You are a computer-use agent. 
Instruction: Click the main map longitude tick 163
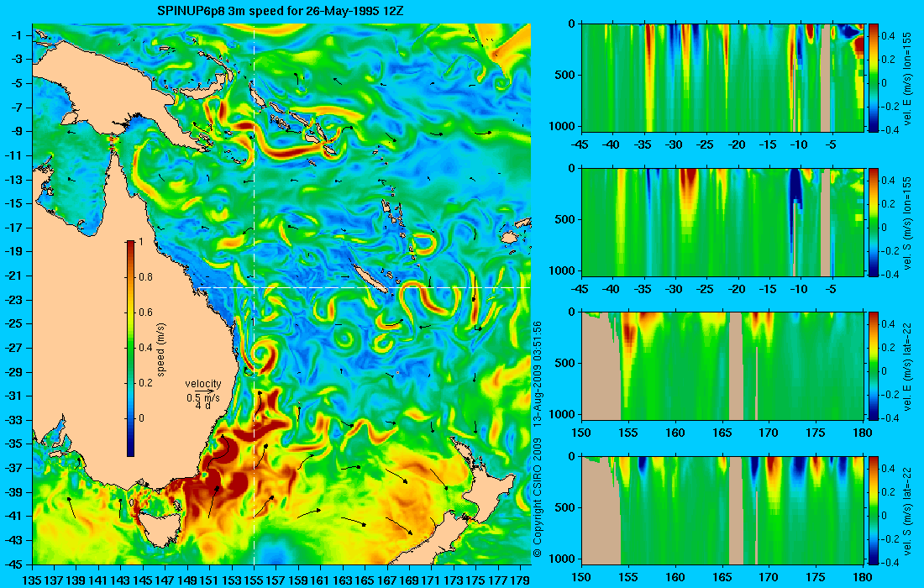343,580
